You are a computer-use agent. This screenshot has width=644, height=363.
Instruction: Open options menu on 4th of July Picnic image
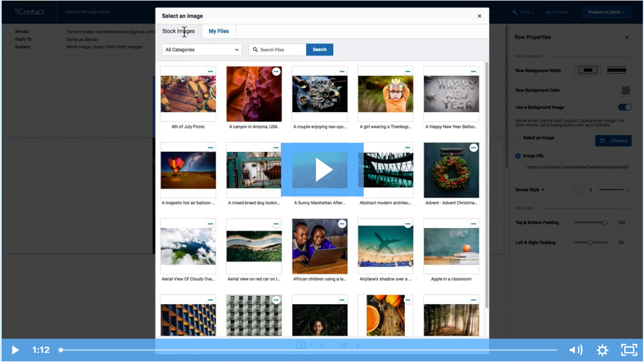pos(210,72)
